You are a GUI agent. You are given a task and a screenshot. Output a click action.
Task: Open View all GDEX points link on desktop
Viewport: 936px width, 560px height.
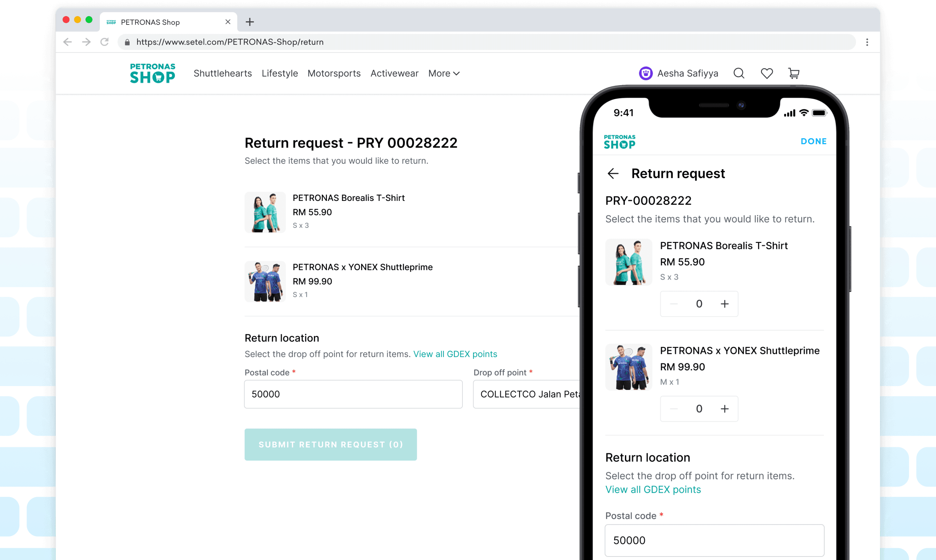coord(455,354)
